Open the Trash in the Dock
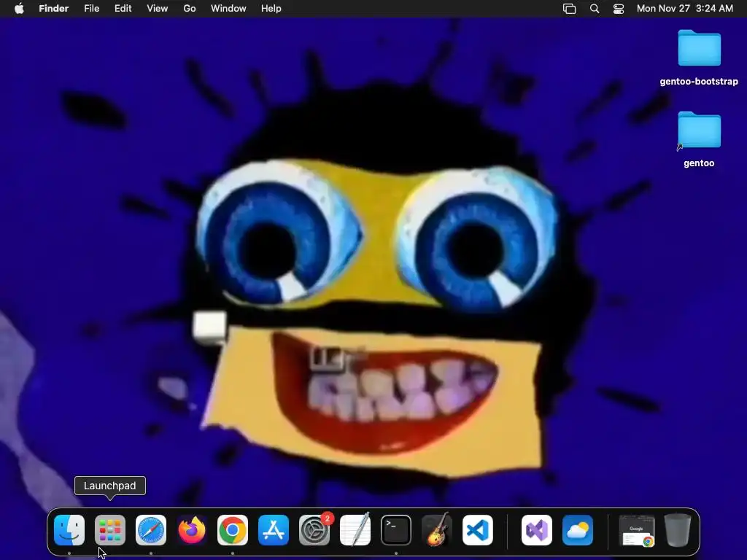This screenshot has height=560, width=747. [x=678, y=530]
